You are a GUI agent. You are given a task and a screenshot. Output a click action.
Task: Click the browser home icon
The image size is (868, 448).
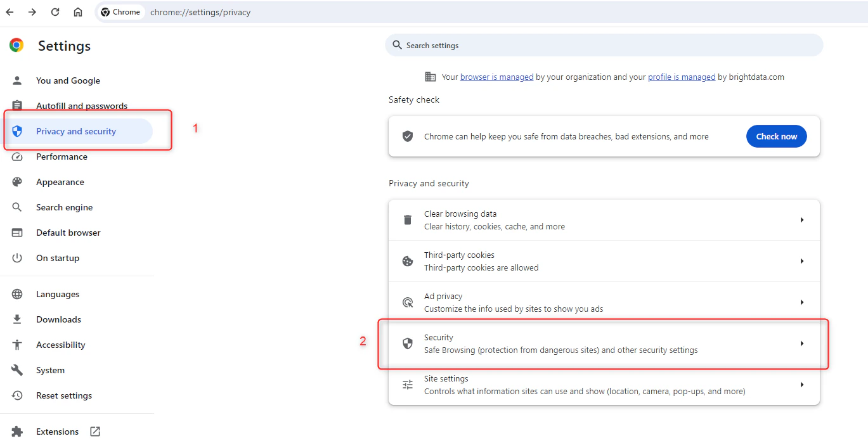[77, 11]
